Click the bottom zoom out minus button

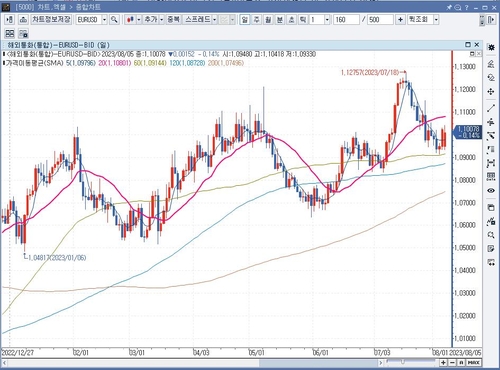coord(452,362)
